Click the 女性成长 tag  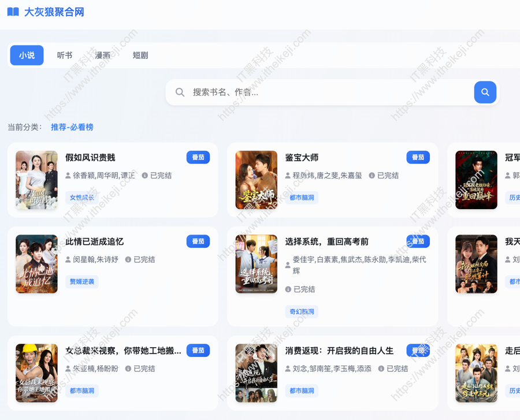coord(81,198)
